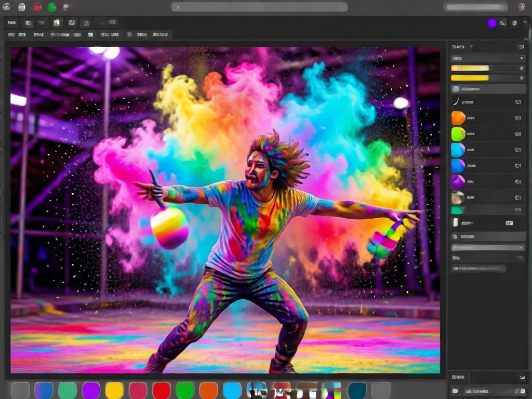The height and width of the screenshot is (399, 532).
Task: Click the dim third toolbar icon
Action: [x=42, y=23]
